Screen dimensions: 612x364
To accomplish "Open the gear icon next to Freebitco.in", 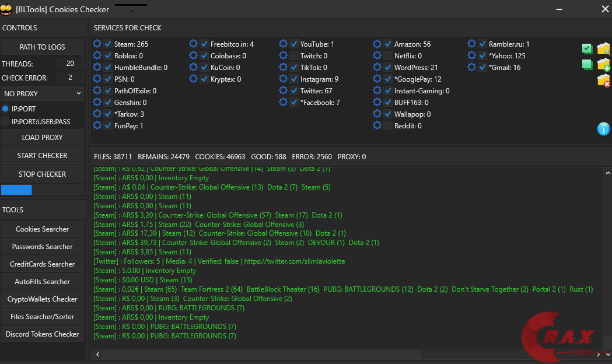I will pos(193,44).
